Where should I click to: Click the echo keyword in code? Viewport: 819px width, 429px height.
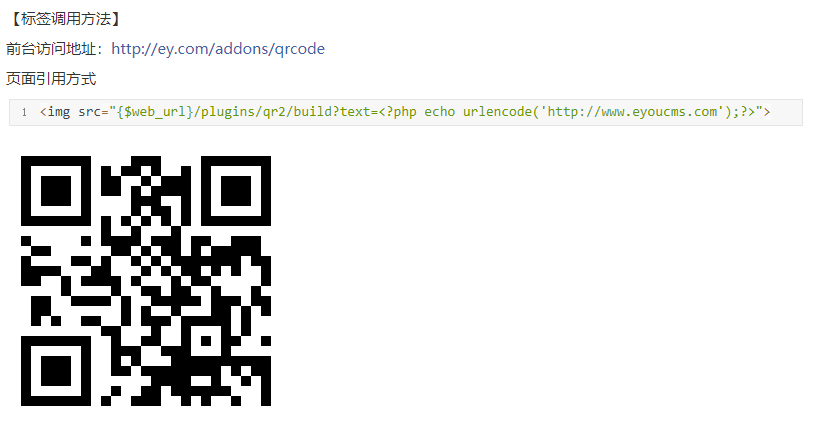(439, 112)
